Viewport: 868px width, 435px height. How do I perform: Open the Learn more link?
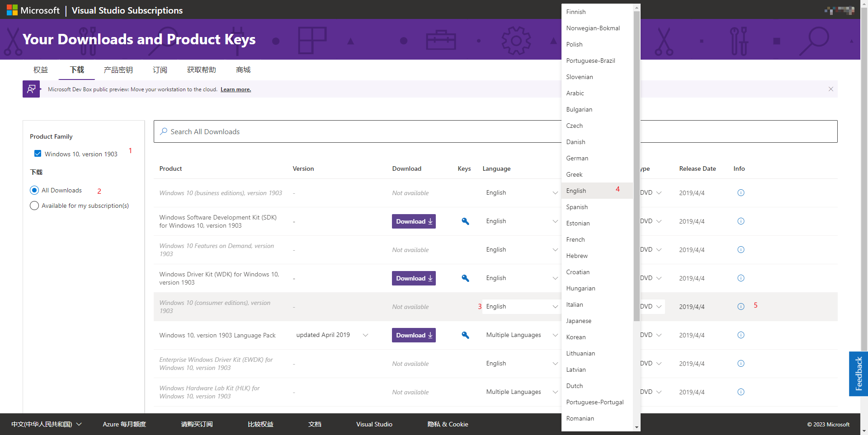pos(236,89)
